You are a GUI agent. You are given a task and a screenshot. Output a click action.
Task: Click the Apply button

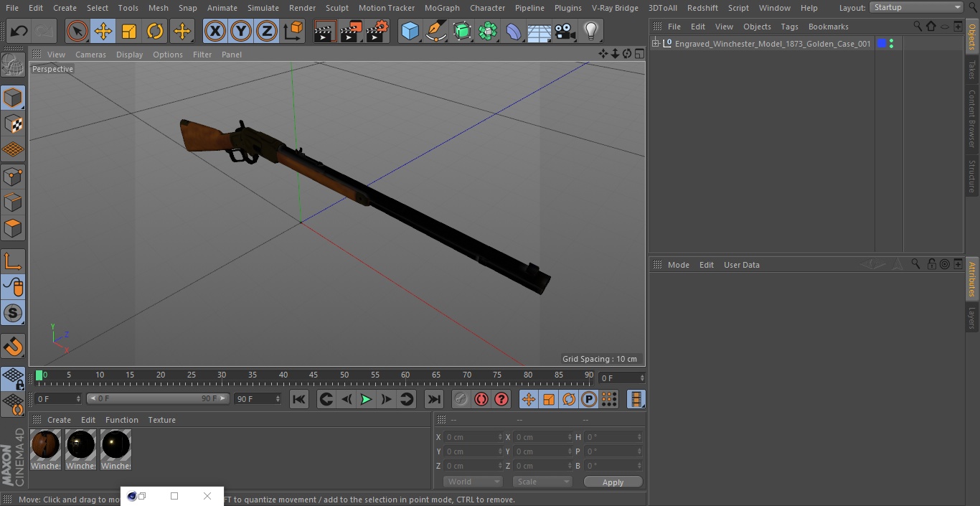pyautogui.click(x=613, y=482)
